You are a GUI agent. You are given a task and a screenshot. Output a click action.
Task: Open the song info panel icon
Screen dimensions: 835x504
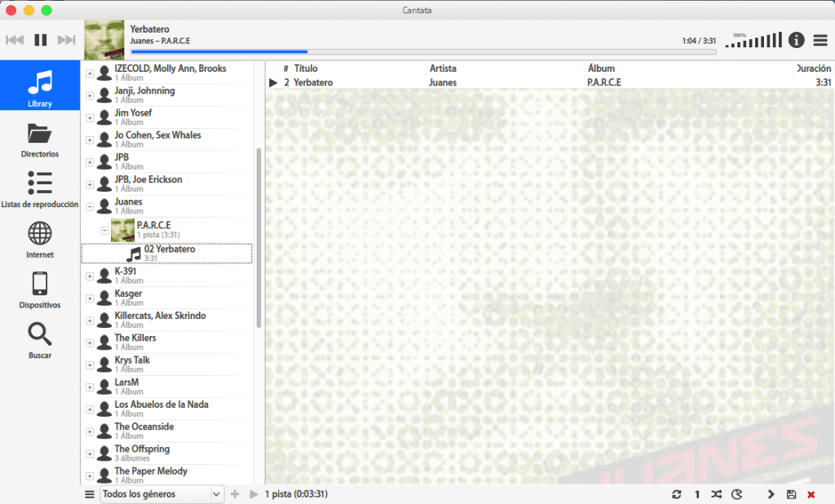coord(796,40)
